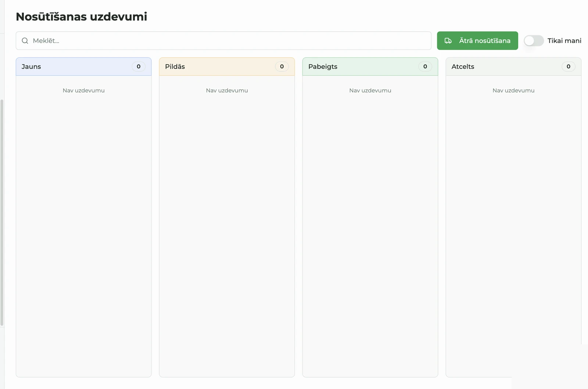The height and width of the screenshot is (389, 588).
Task: Start an Ātrā nosūtīšana quick shipment
Action: point(477,41)
